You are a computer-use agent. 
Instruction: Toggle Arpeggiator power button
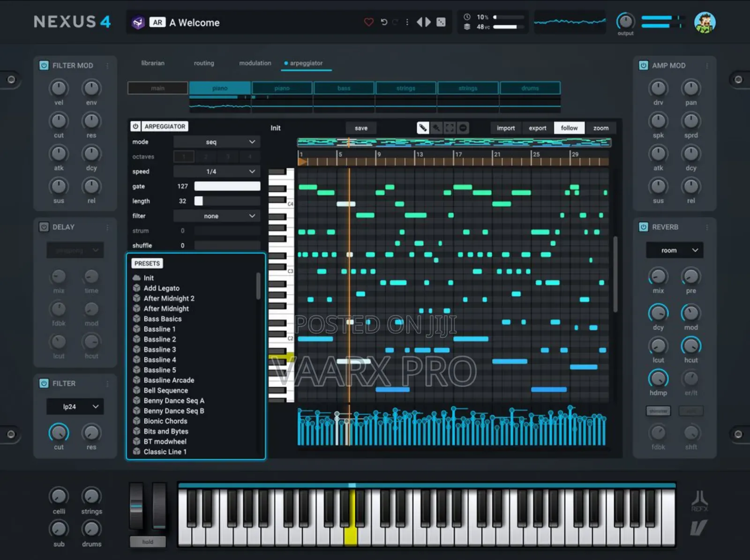135,127
